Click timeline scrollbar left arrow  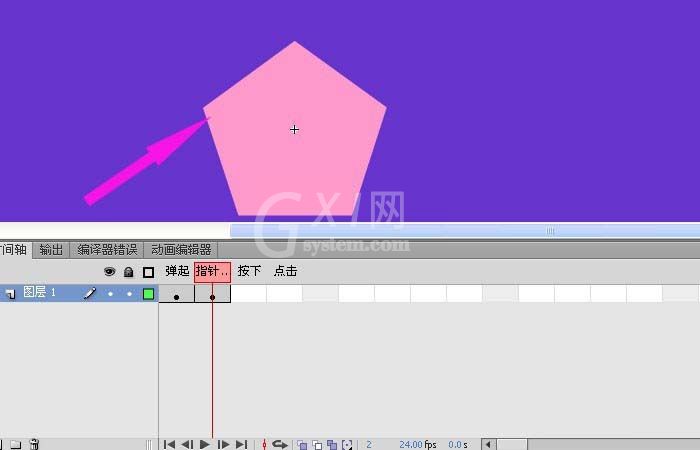pyautogui.click(x=488, y=444)
